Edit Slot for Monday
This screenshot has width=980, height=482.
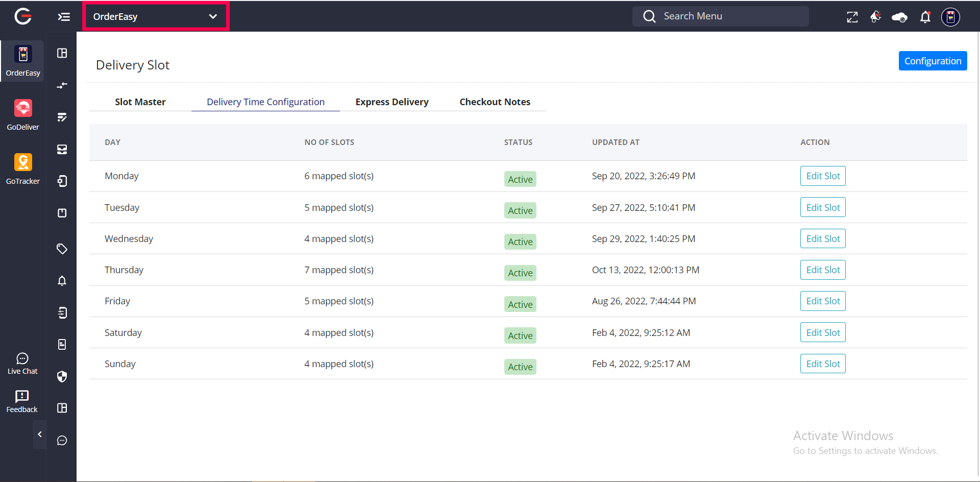pyautogui.click(x=823, y=176)
